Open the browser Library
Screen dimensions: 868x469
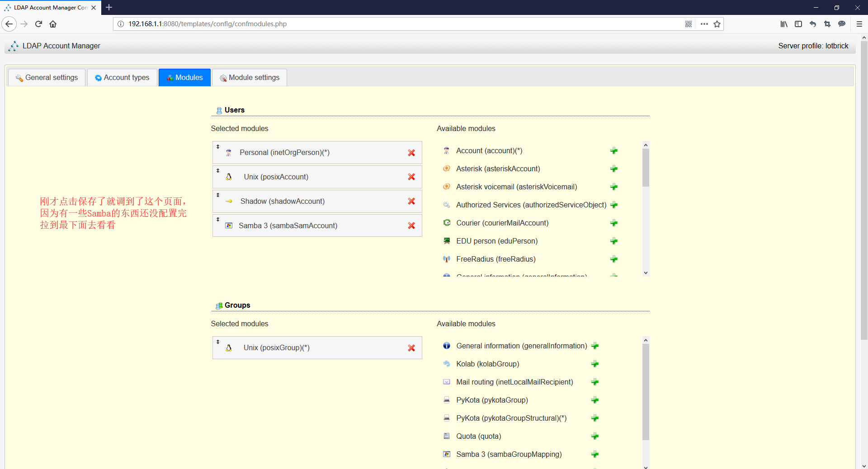[x=784, y=24]
